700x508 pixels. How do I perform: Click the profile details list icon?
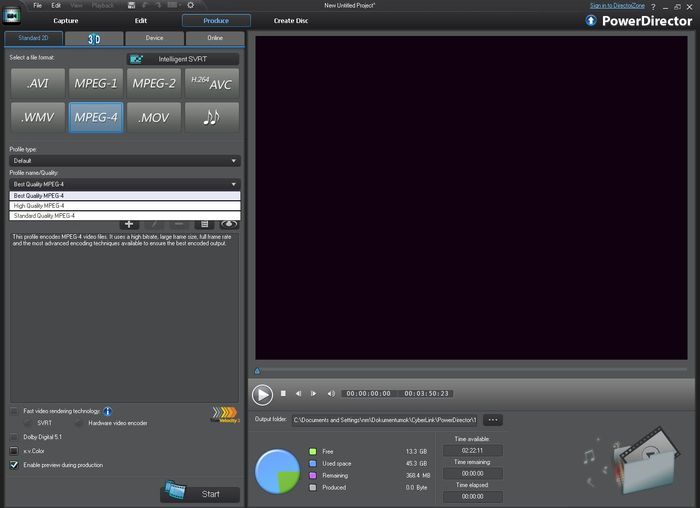click(x=204, y=224)
